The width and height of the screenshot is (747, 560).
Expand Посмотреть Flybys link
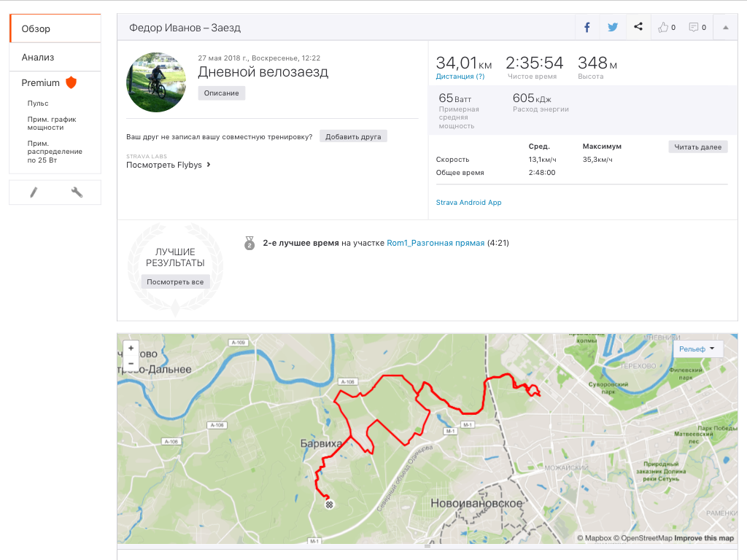pyautogui.click(x=169, y=165)
